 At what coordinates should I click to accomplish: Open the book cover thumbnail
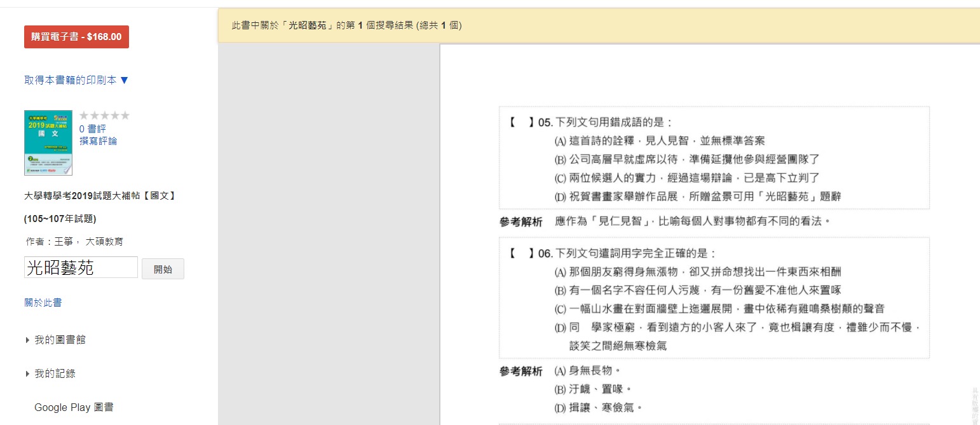48,143
